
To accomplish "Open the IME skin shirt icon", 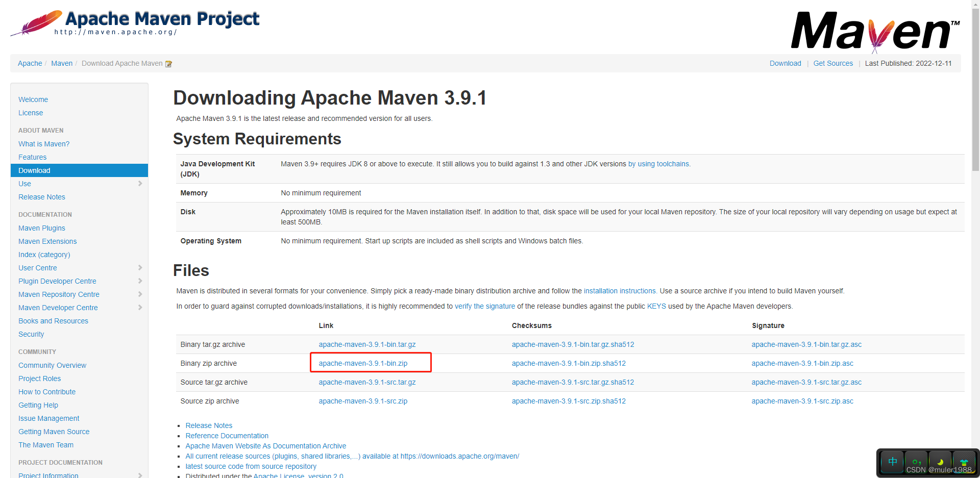I will pyautogui.click(x=964, y=462).
